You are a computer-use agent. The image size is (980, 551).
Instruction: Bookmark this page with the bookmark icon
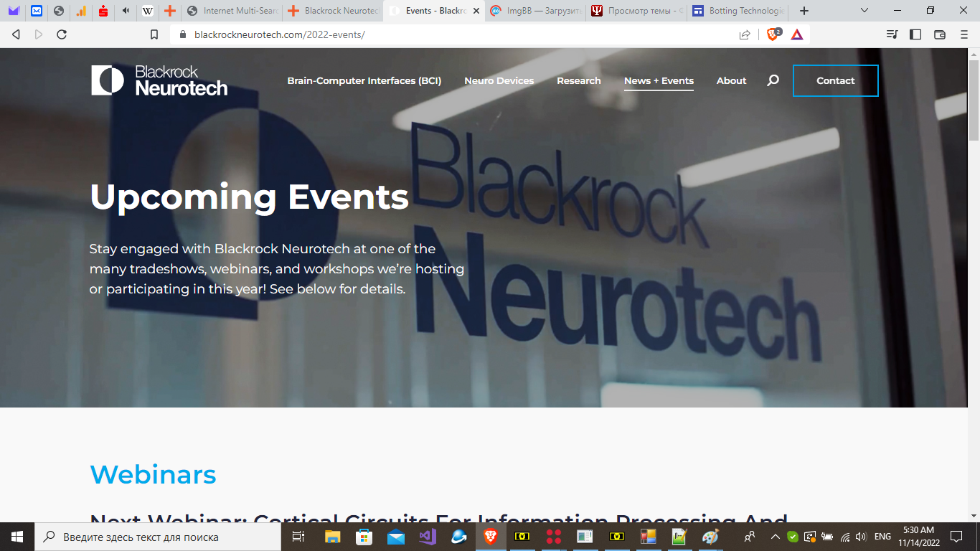[154, 34]
